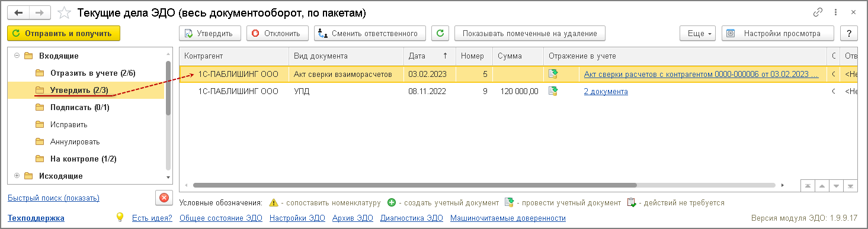The width and height of the screenshot is (868, 229).
Task: Open the 2 документа link
Action: 606,91
